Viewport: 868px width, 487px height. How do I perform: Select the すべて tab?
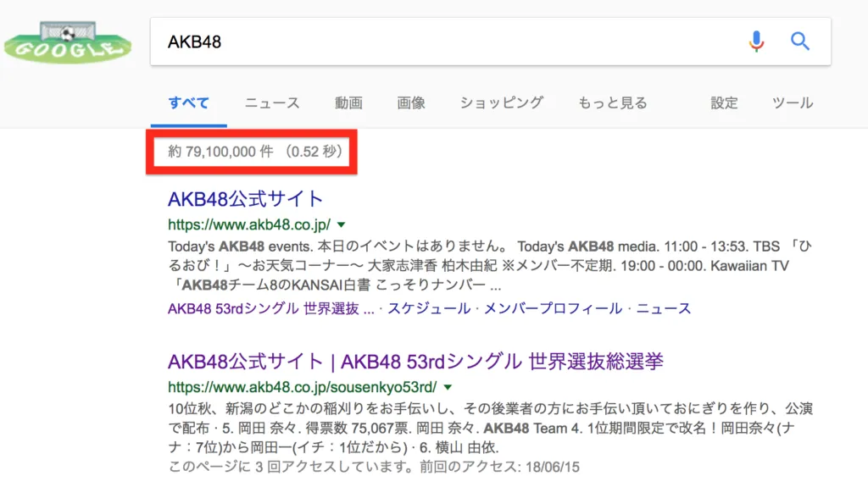pyautogui.click(x=189, y=103)
